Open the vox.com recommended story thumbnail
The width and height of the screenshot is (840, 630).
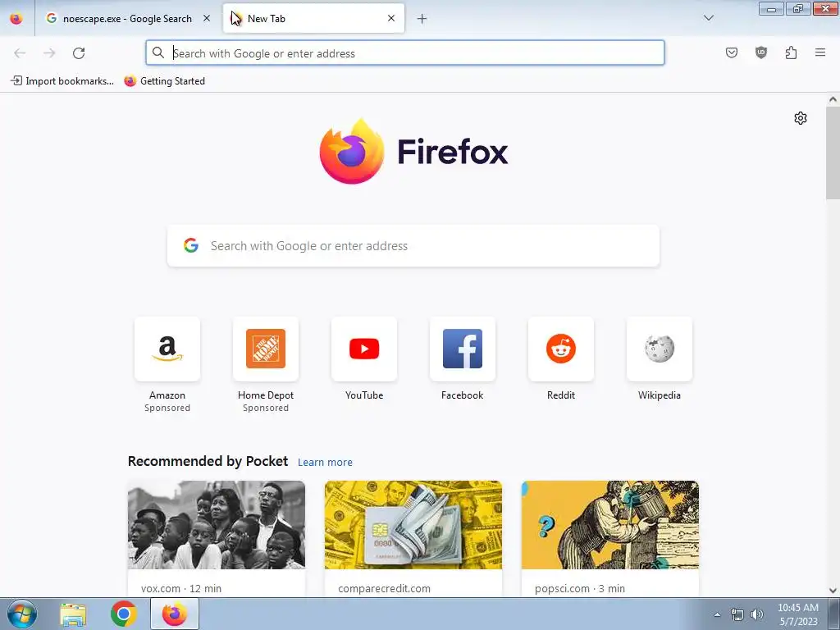[217, 525]
